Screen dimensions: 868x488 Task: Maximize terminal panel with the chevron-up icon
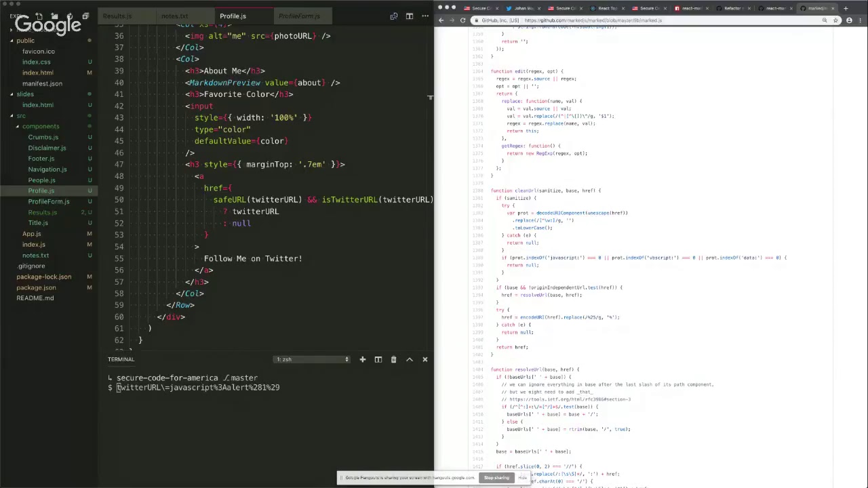point(410,359)
